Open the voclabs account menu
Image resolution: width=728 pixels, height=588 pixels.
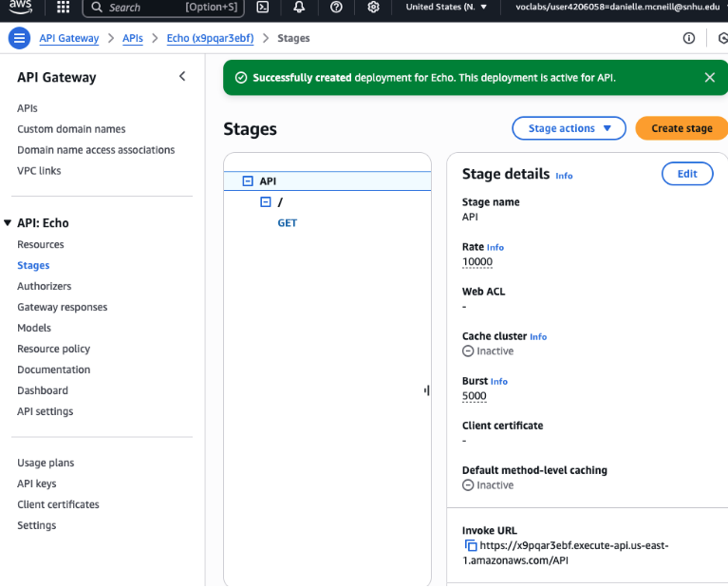click(x=618, y=7)
